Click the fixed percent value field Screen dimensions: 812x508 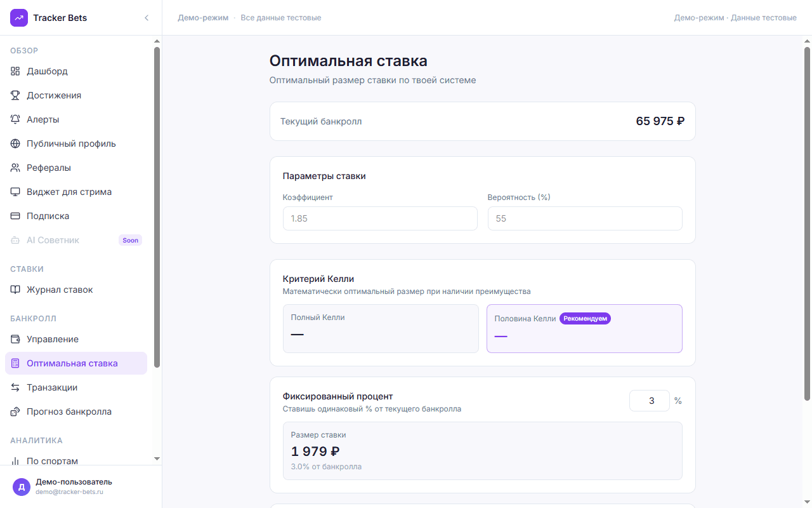tap(650, 401)
